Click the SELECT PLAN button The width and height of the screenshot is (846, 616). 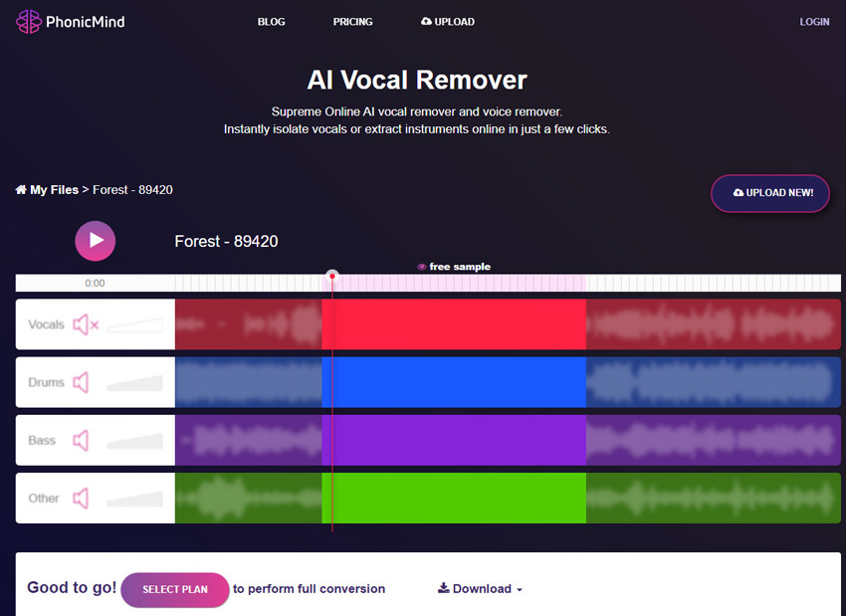point(175,589)
